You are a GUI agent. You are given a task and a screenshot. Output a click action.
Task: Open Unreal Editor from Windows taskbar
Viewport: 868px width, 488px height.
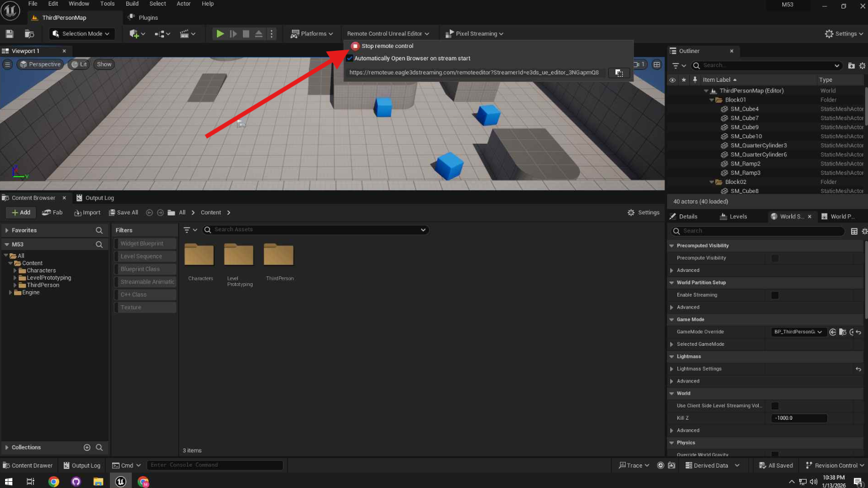[120, 481]
